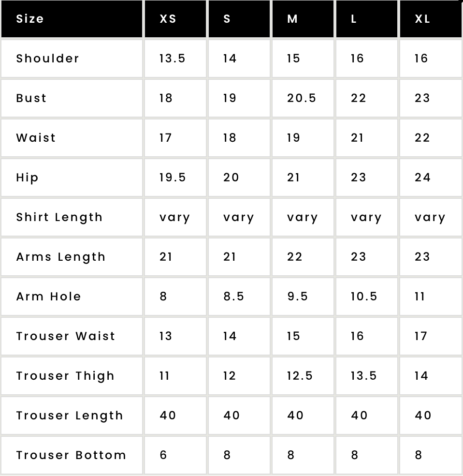Click the Shoulder row label
This screenshot has width=463, height=476.
click(47, 58)
